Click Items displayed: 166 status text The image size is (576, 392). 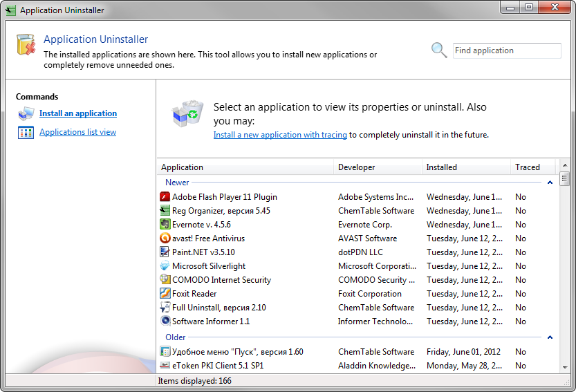coord(195,381)
